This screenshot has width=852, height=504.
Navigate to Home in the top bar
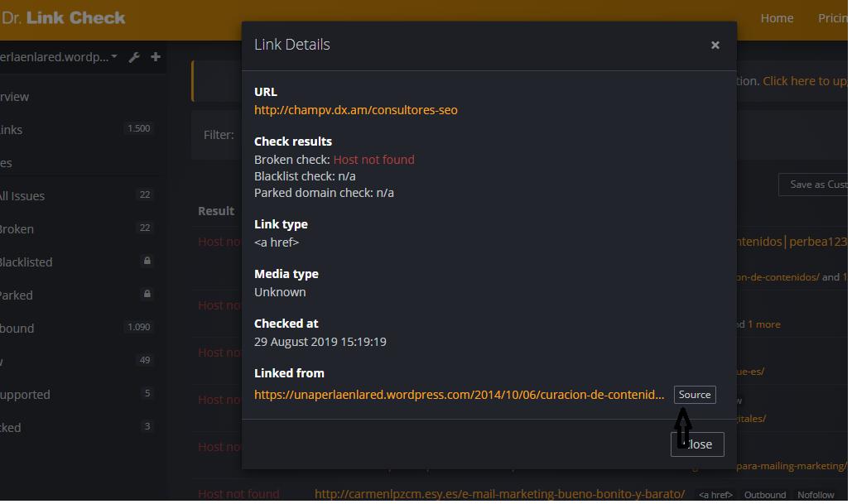[x=777, y=17]
